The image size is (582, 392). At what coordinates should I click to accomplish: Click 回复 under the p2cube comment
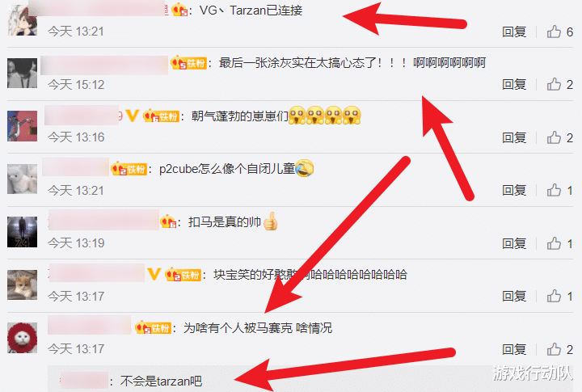click(514, 191)
